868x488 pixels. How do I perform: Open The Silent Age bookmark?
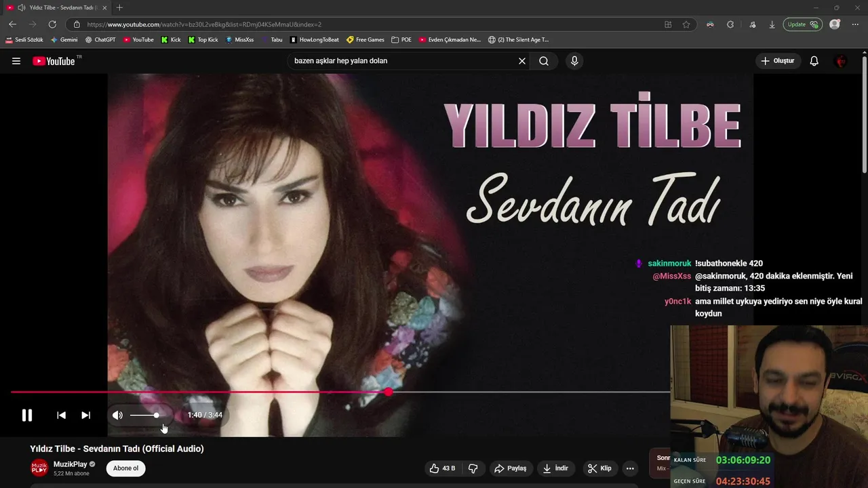click(x=519, y=40)
